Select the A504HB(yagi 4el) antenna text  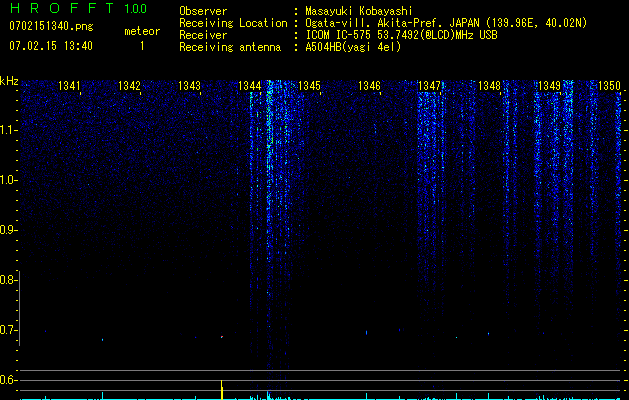(353, 47)
